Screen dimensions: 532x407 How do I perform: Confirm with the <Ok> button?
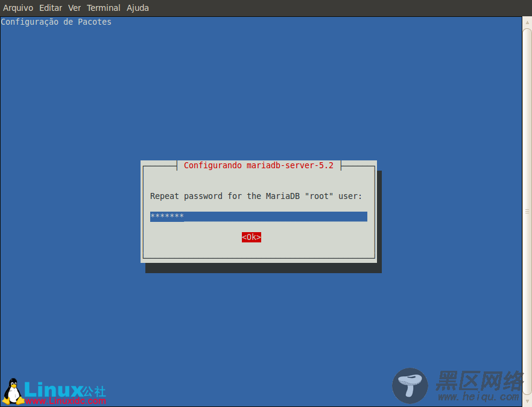pyautogui.click(x=252, y=237)
